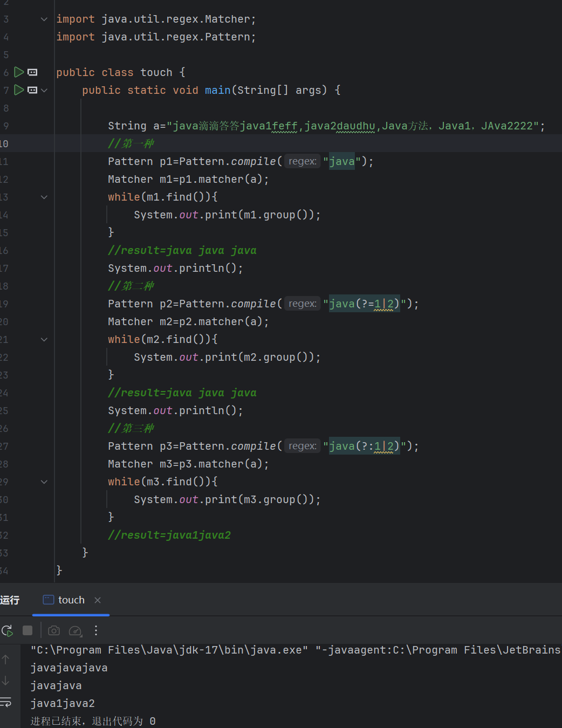Run the main method from gutter
Screen dimensions: 562x728
tap(19, 90)
